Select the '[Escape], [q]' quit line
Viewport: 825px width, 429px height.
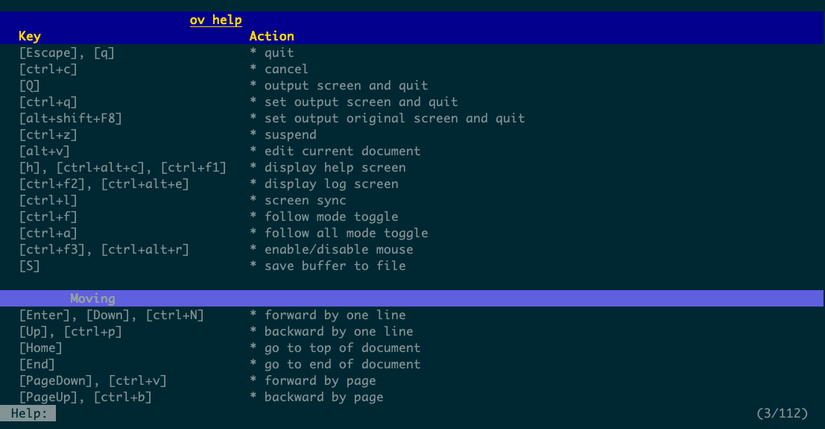(67, 53)
